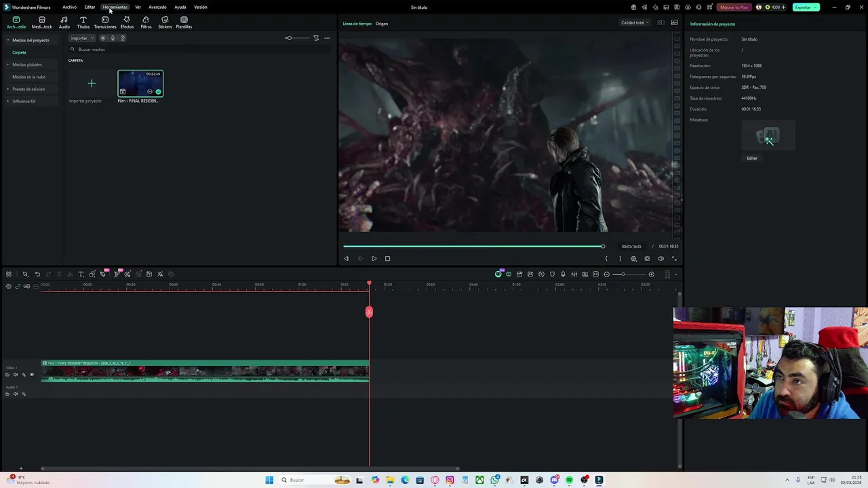Image resolution: width=868 pixels, height=488 pixels.
Task: Stop the preview playback
Action: pos(387,258)
